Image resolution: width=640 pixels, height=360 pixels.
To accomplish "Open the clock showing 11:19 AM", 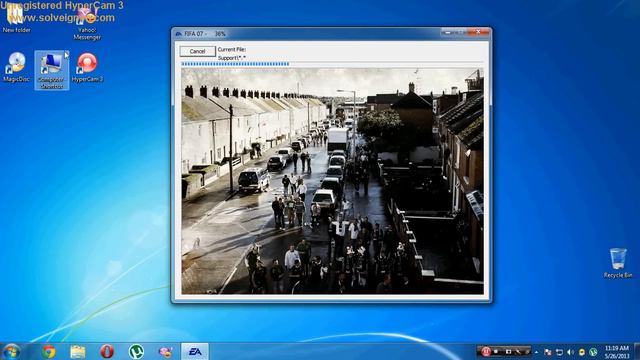I will tap(617, 352).
